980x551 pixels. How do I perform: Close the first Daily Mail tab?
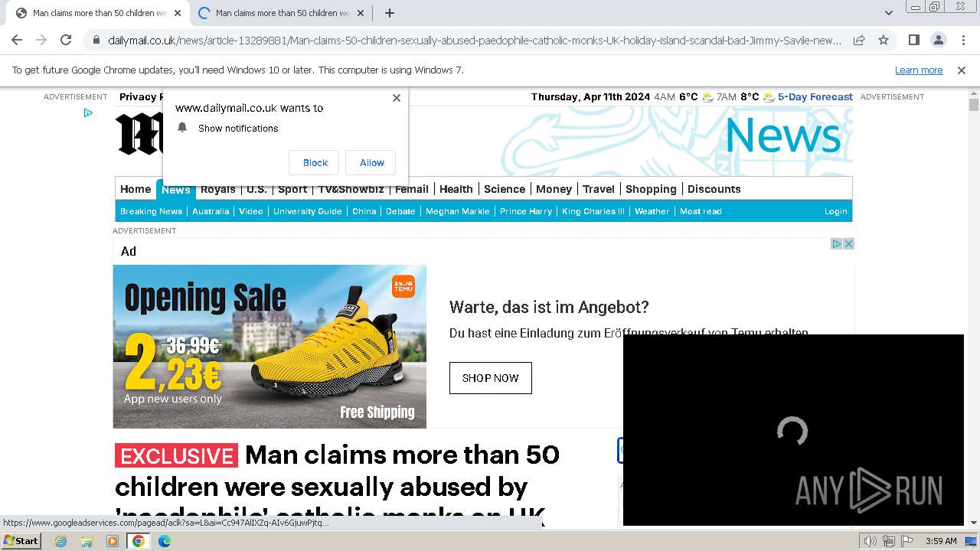tap(178, 13)
